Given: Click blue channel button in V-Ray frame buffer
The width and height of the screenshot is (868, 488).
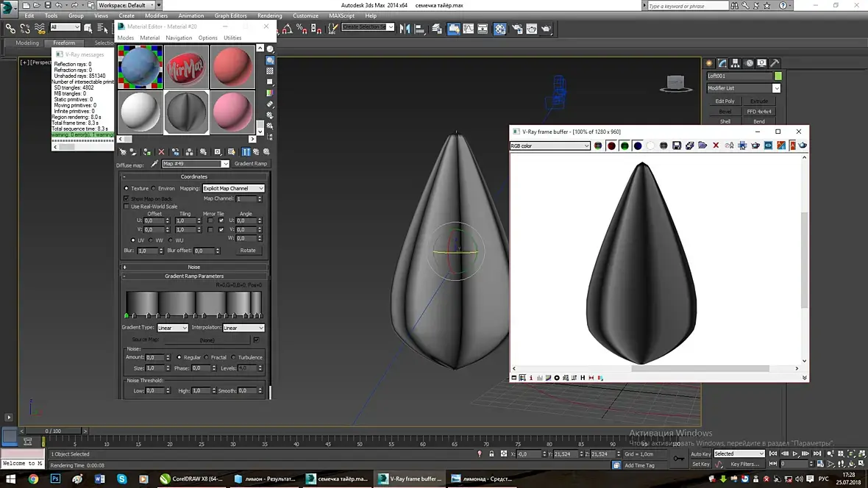Looking at the screenshot, I should [x=638, y=146].
